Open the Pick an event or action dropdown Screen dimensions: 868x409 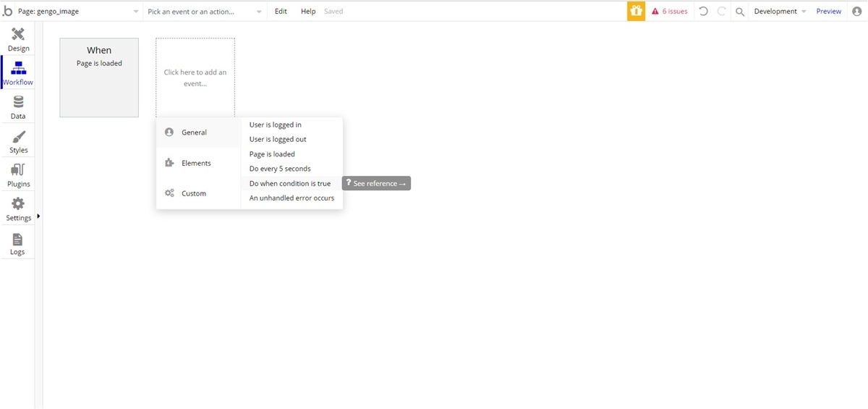coord(205,12)
